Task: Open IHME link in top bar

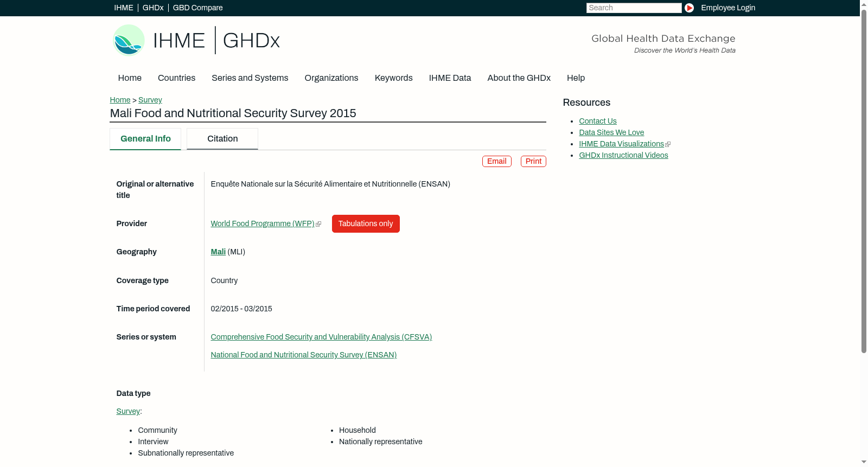Action: 124,8
